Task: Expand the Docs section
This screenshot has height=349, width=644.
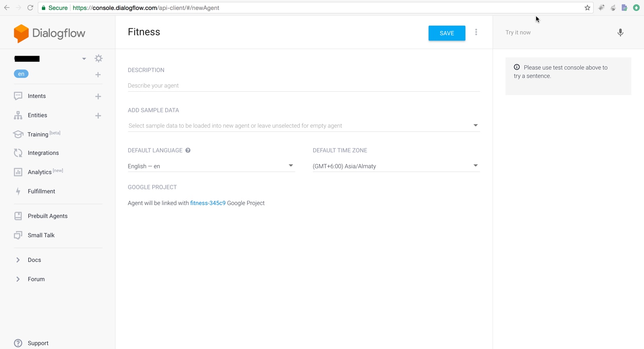Action: (18, 260)
